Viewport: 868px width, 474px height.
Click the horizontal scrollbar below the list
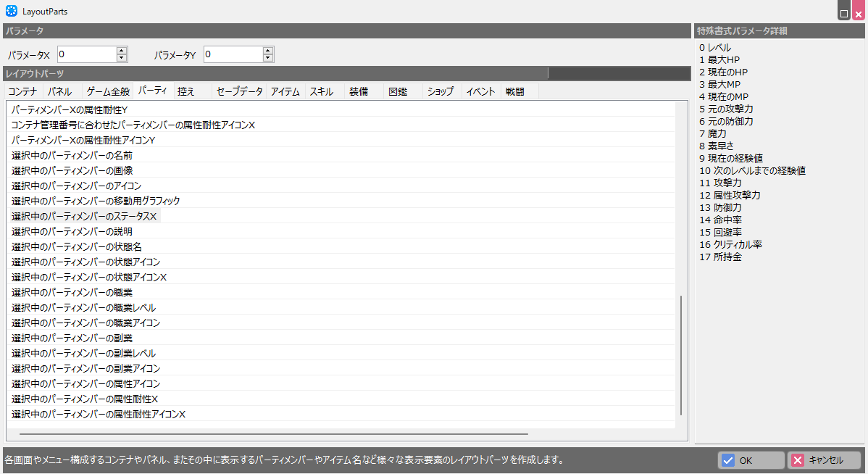[x=274, y=434]
